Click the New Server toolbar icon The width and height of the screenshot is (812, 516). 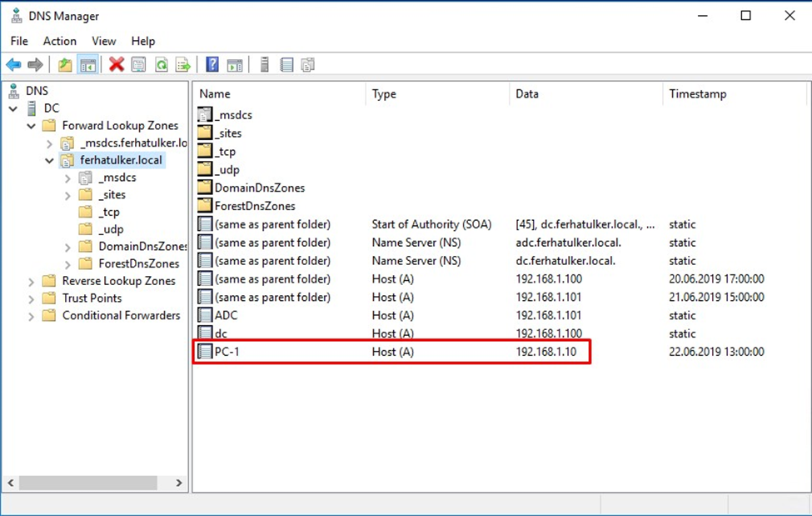[x=265, y=65]
